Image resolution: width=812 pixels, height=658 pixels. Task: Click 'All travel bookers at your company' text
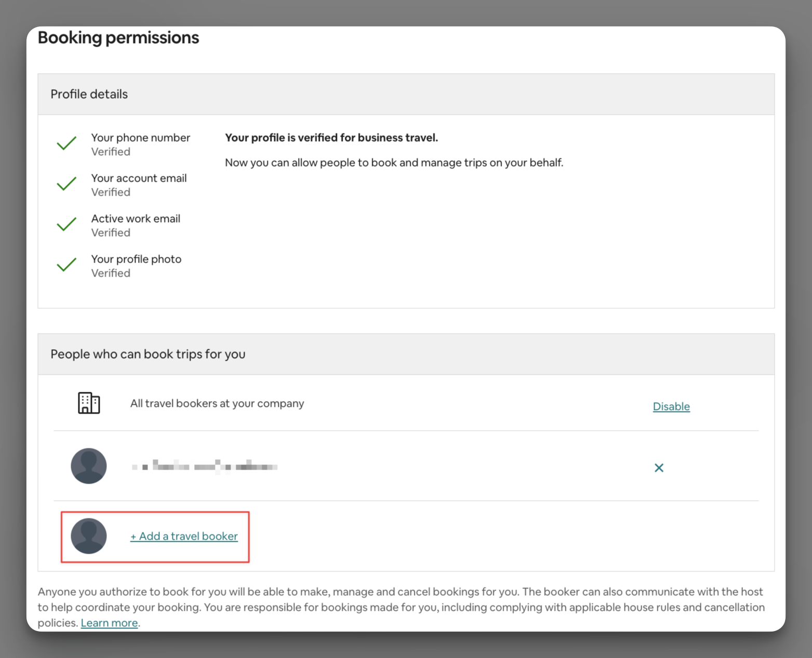point(217,403)
